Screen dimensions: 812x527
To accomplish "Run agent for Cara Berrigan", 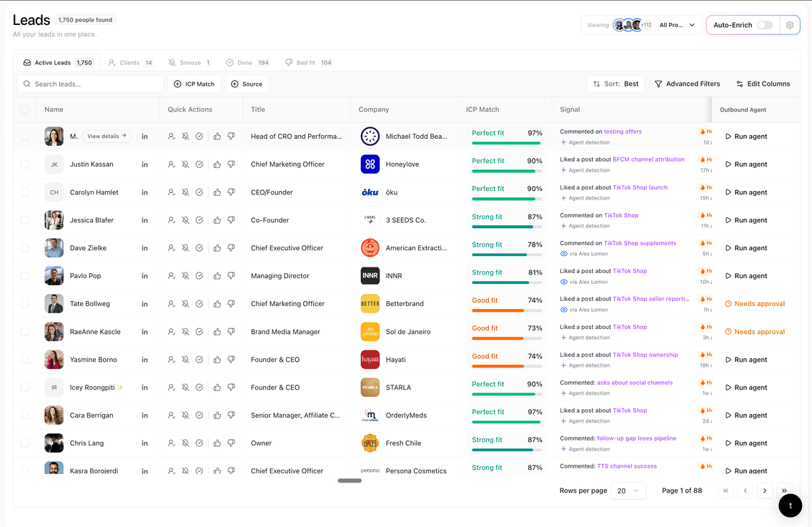I will [746, 415].
